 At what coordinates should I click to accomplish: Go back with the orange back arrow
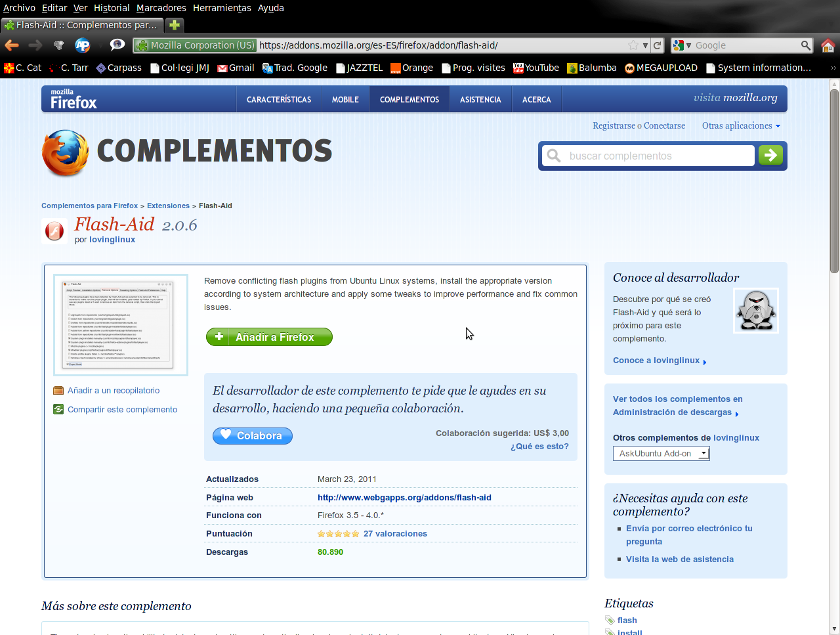(x=12, y=45)
